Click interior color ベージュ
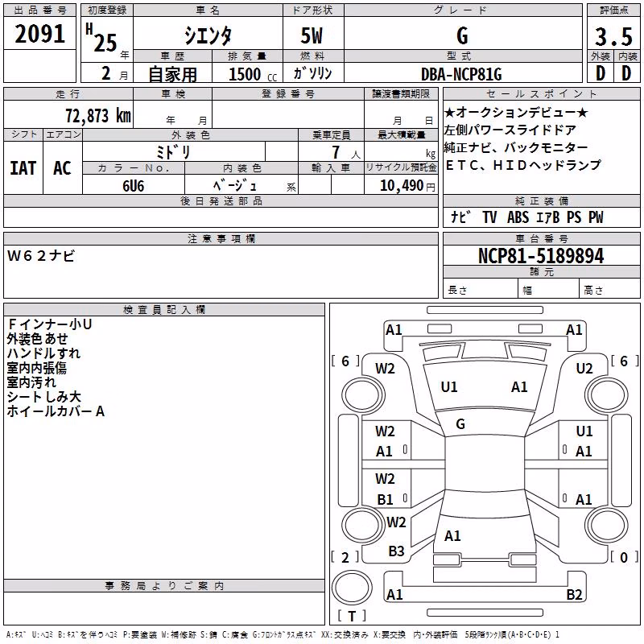 tap(235, 186)
